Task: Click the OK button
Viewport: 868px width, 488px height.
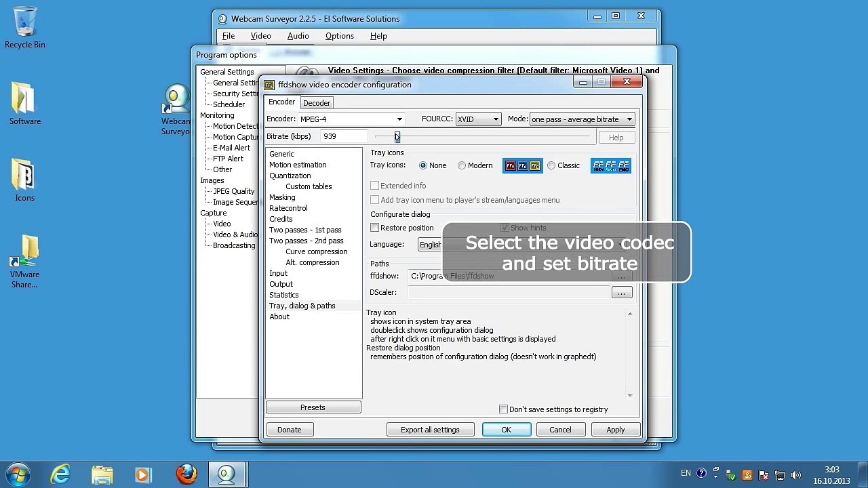Action: pyautogui.click(x=506, y=430)
